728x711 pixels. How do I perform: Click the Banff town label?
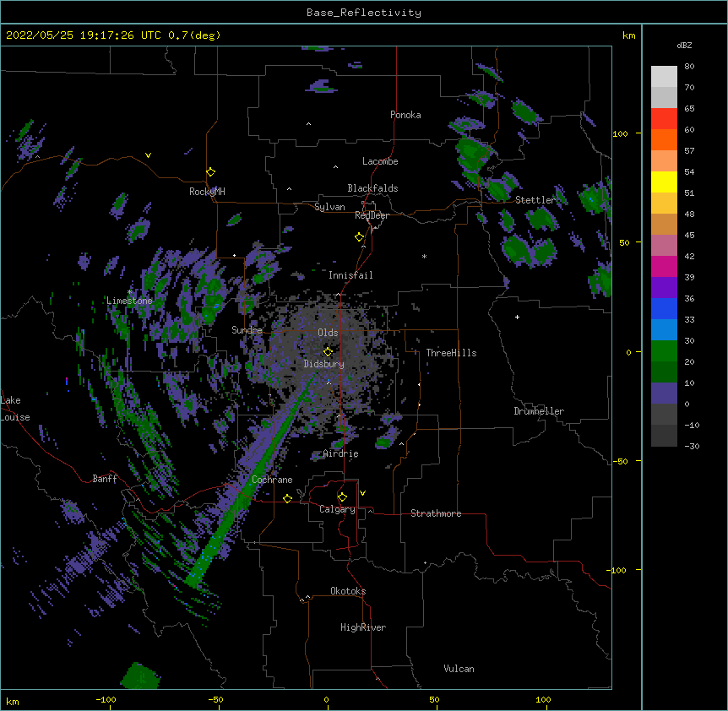coord(105,479)
